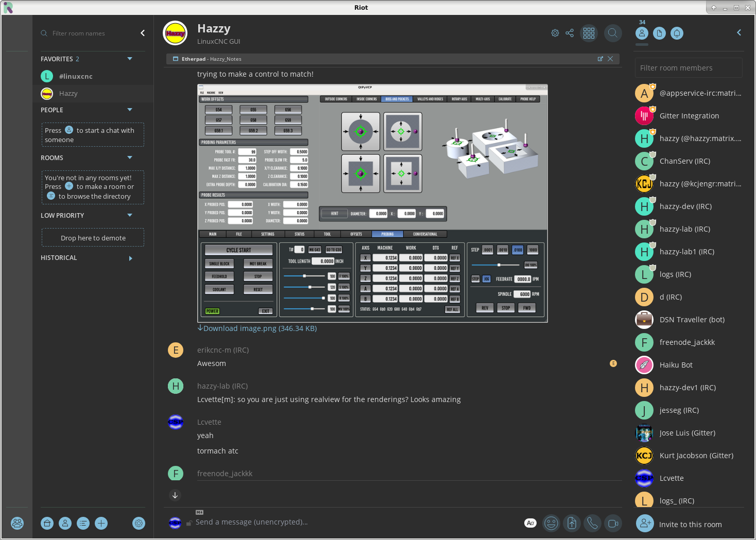Viewport: 756px width, 540px height.
Task: Toggle markdown indicator above composer
Action: (199, 512)
